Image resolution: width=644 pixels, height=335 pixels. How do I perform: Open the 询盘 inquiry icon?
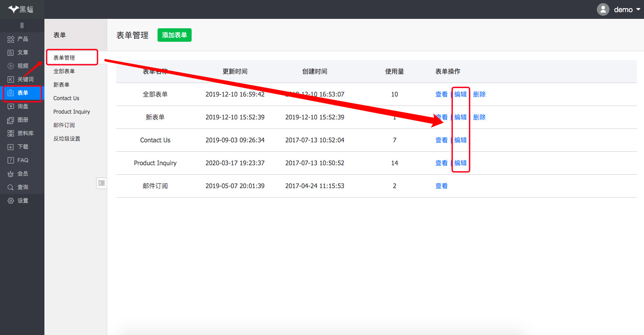[11, 106]
